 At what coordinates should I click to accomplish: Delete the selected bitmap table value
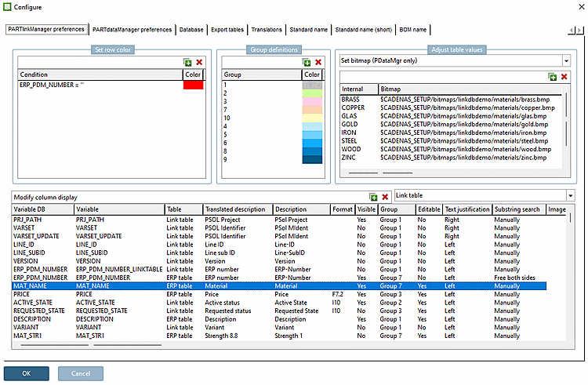point(564,77)
